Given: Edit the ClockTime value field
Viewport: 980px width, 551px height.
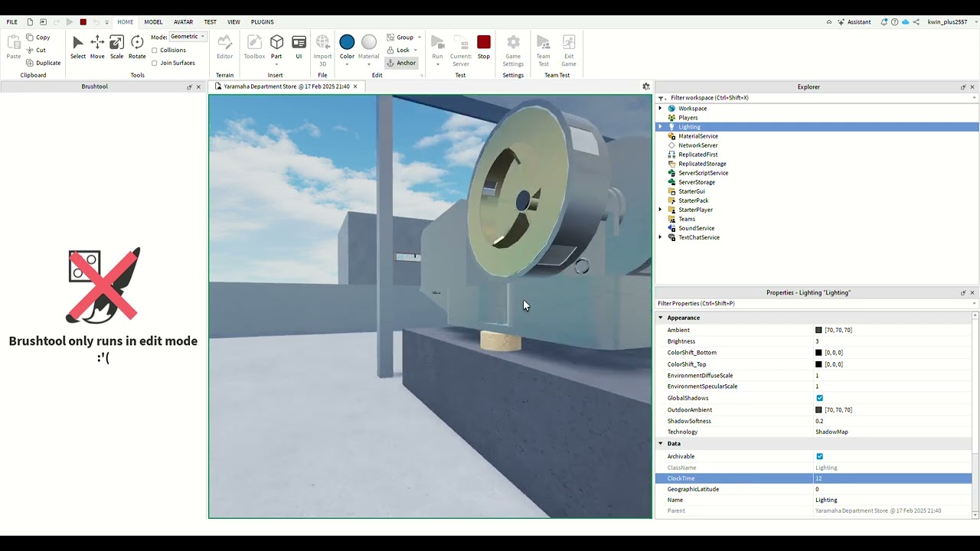Looking at the screenshot, I should (x=892, y=478).
